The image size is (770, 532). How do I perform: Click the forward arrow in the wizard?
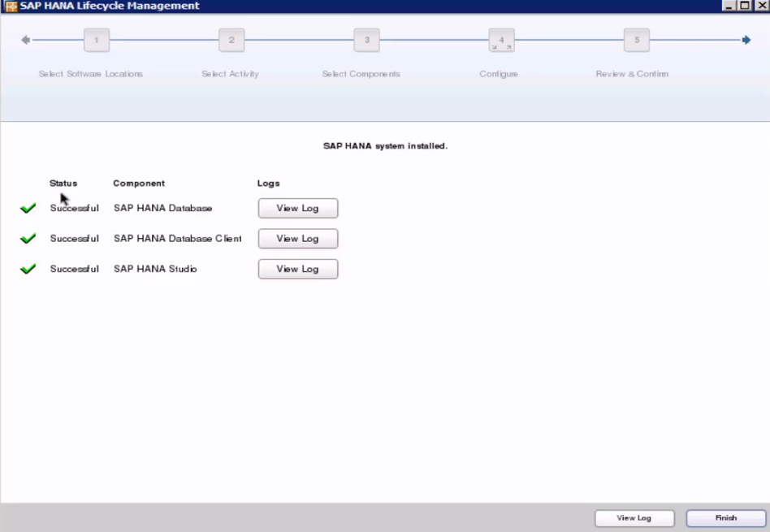coord(746,40)
